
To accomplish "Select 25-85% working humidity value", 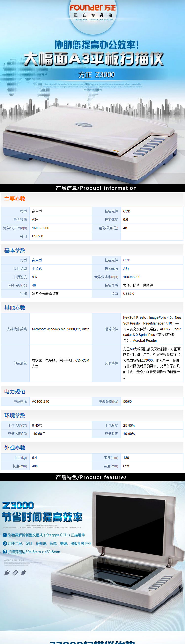I will tap(129, 426).
